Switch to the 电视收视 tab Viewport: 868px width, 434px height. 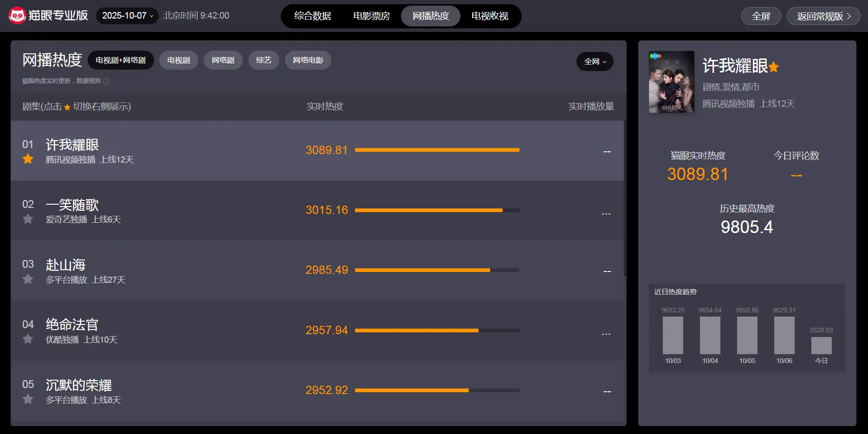(x=490, y=16)
